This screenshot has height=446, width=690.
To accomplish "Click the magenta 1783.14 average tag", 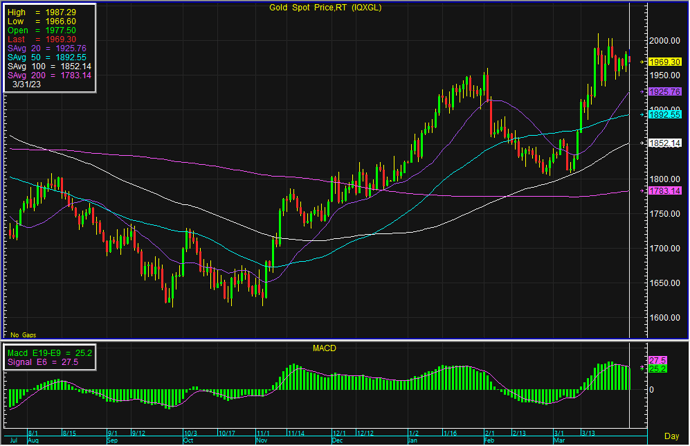I will click(x=663, y=190).
